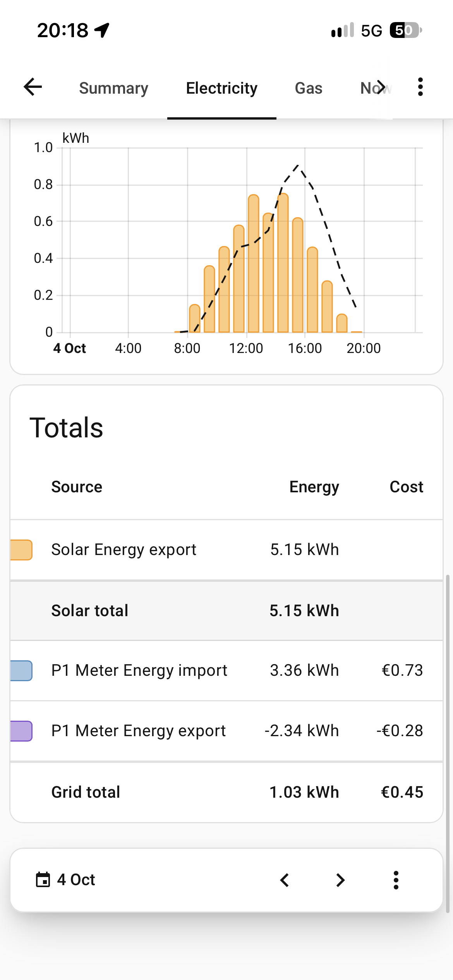Viewport: 453px width, 980px height.
Task: Click the €0.73 import cost value
Action: click(402, 670)
